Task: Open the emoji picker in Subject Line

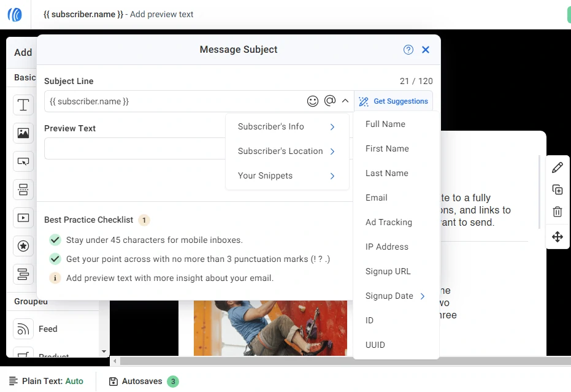Action: [x=312, y=101]
